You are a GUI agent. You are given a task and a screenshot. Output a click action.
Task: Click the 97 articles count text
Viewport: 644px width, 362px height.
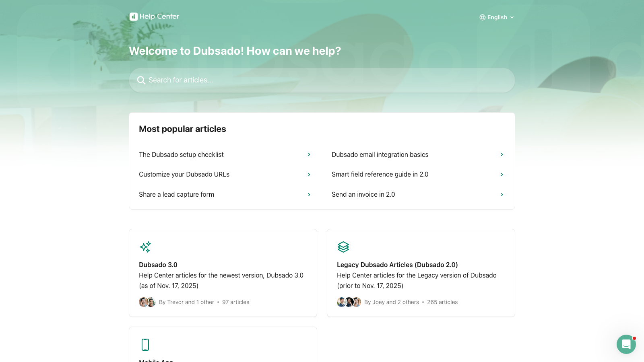[235, 302]
